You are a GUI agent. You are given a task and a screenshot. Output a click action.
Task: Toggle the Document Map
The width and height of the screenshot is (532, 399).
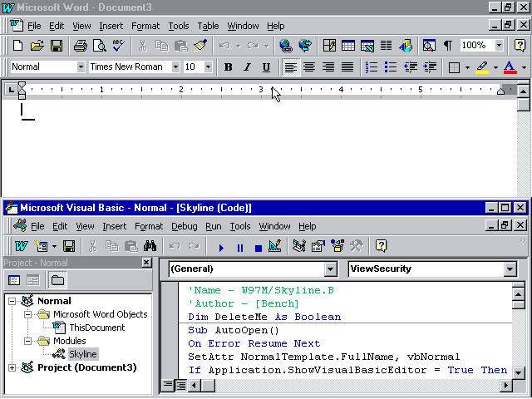[x=429, y=46]
